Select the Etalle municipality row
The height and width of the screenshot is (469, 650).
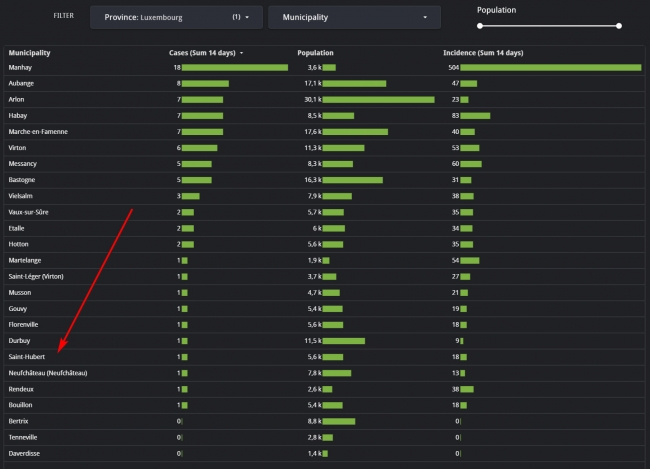[x=325, y=228]
